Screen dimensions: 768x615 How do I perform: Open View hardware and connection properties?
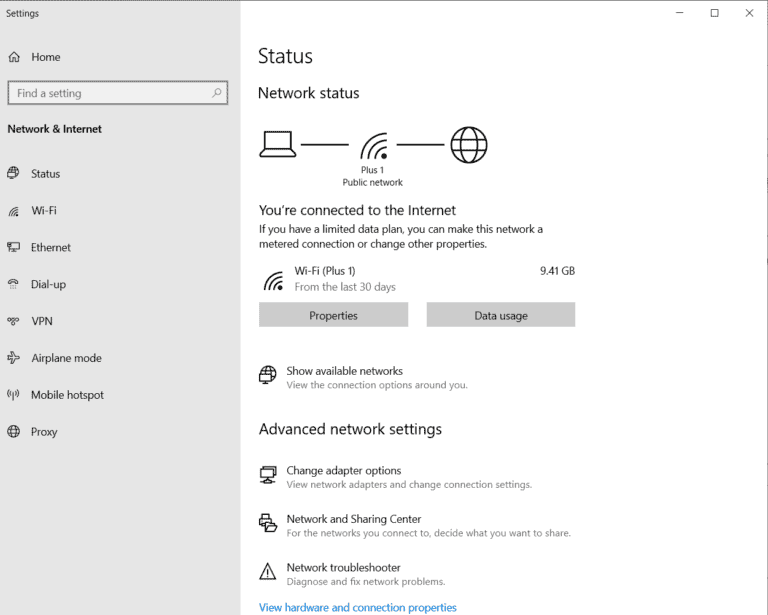[357, 607]
